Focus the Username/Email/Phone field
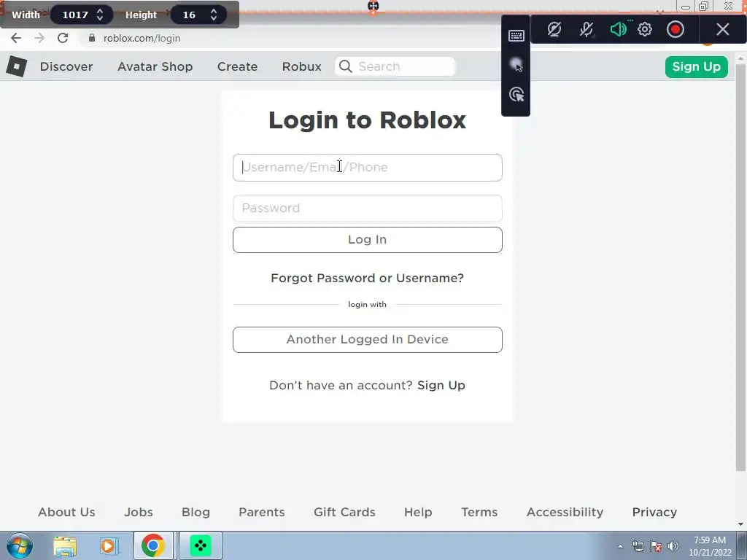747x560 pixels. point(368,167)
